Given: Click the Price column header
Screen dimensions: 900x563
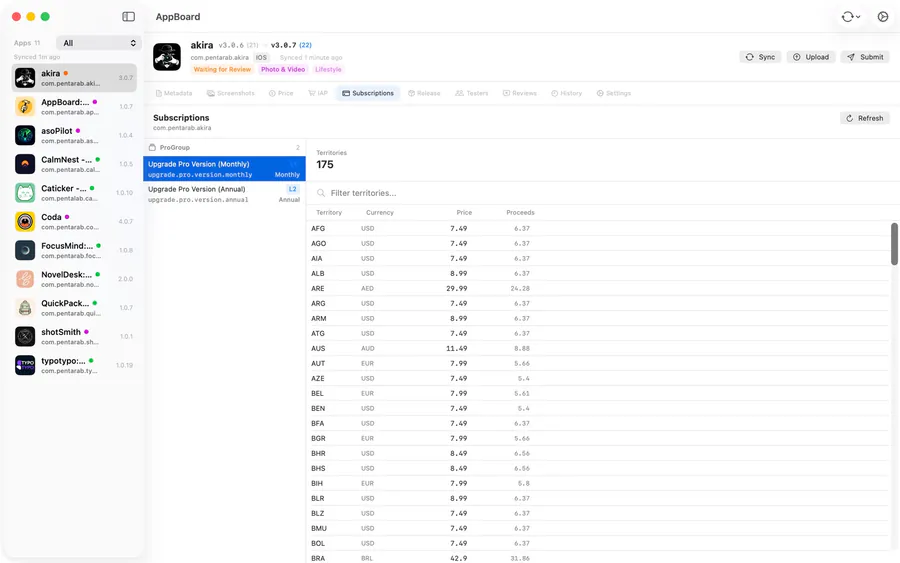Looking at the screenshot, I should (x=464, y=212).
